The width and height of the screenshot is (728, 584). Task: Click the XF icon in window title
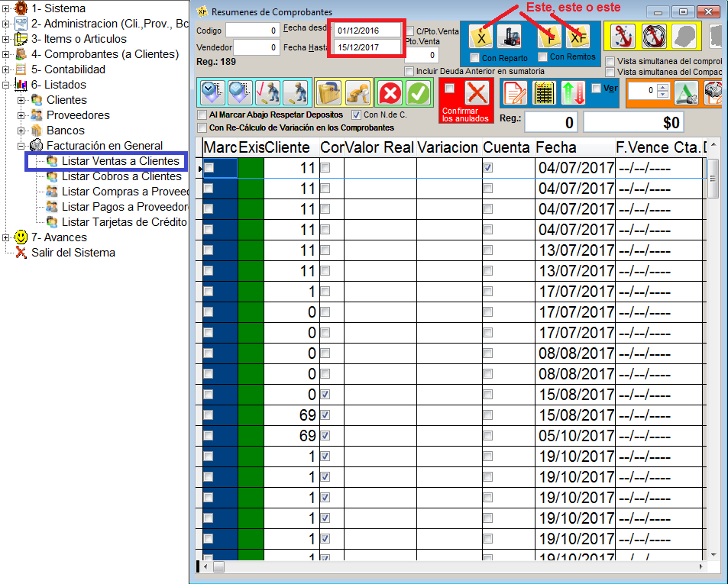pyautogui.click(x=202, y=11)
